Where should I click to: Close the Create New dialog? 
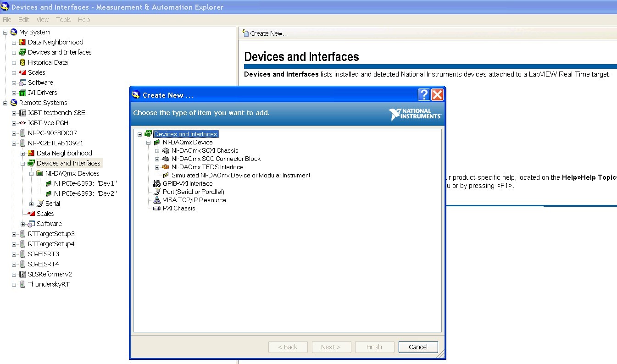point(437,94)
